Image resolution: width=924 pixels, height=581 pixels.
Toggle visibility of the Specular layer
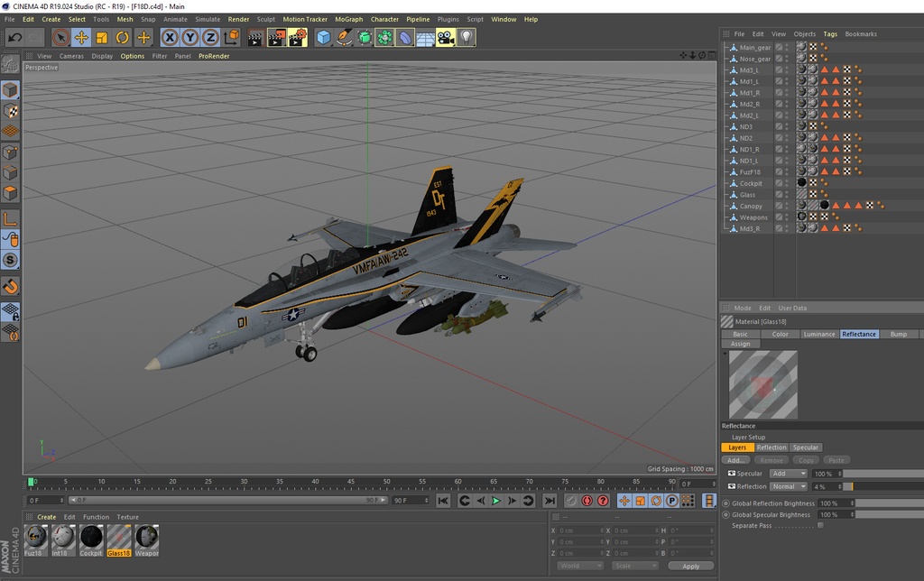click(732, 474)
